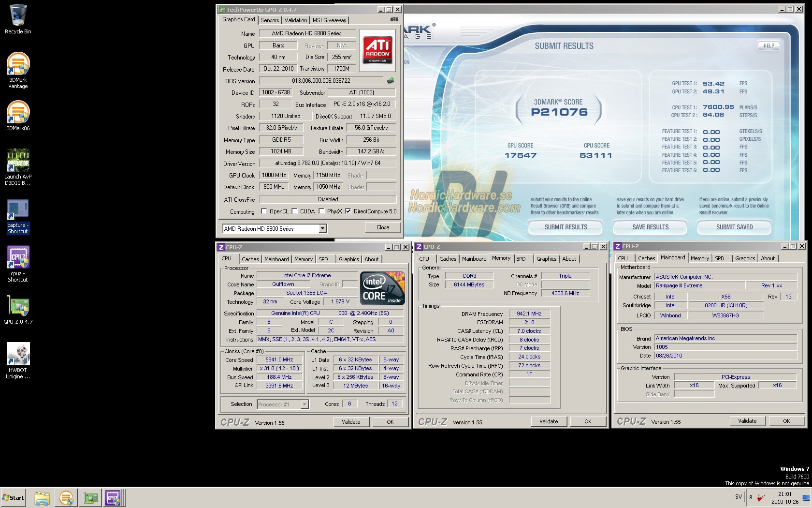The width and height of the screenshot is (812, 508).
Task: Launch AvP D3D11 Benchmark shortcut
Action: coord(18,161)
